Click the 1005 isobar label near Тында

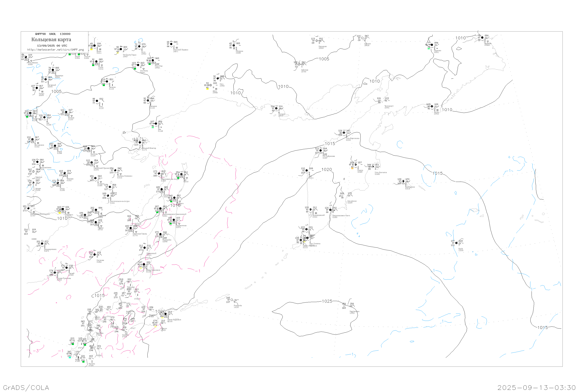56,92
